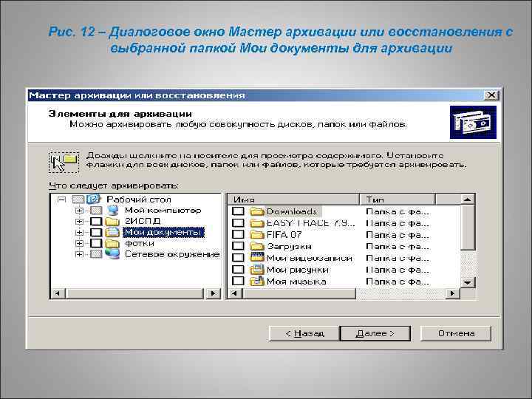
Task: Click the Мои документы folder icon
Action: pyautogui.click(x=112, y=233)
